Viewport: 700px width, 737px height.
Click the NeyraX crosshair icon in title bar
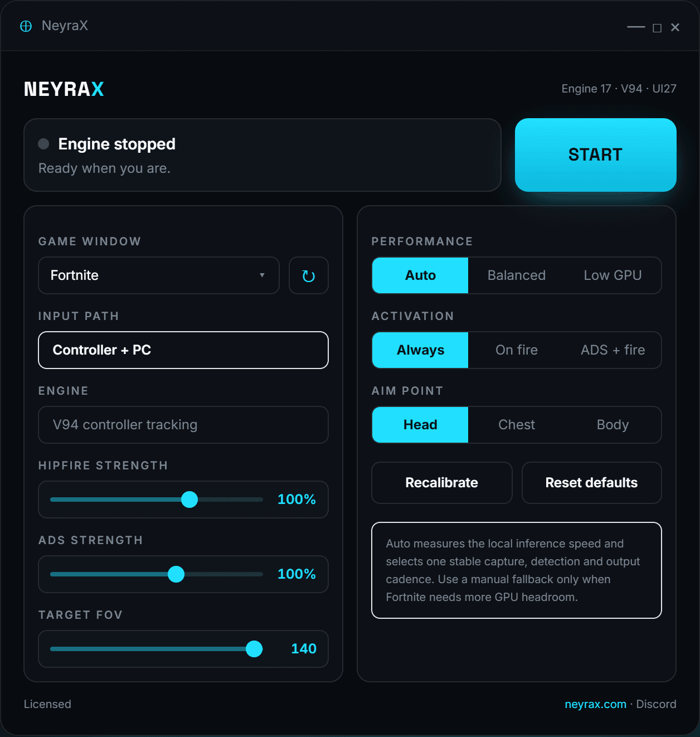pos(26,26)
